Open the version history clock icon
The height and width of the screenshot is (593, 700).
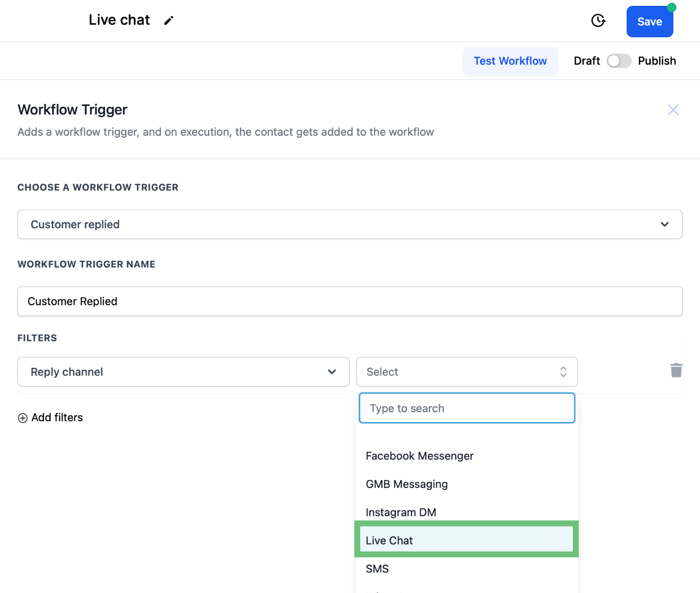598,21
